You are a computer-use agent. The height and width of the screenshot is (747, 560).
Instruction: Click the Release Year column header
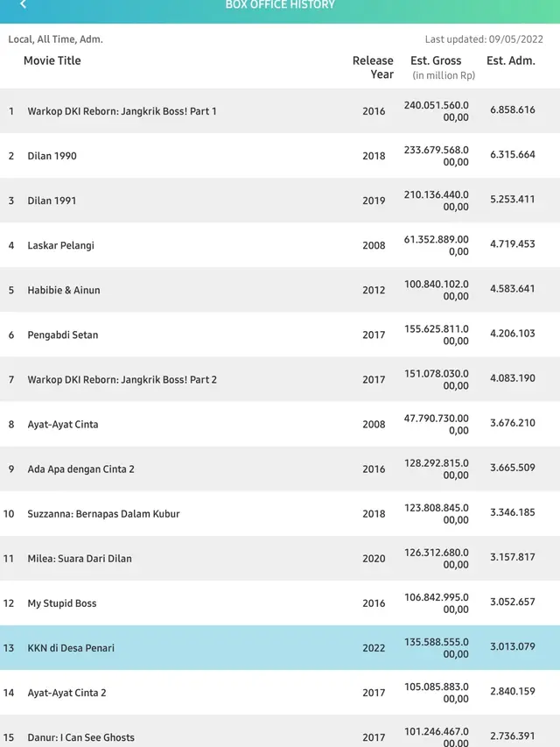(373, 67)
